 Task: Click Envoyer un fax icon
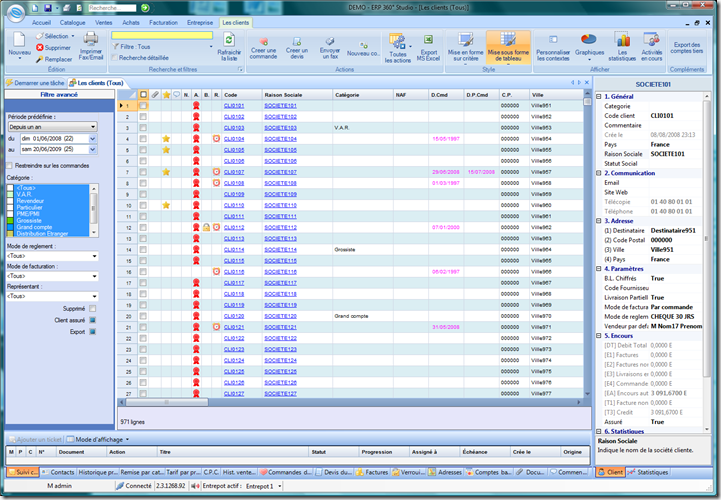330,42
